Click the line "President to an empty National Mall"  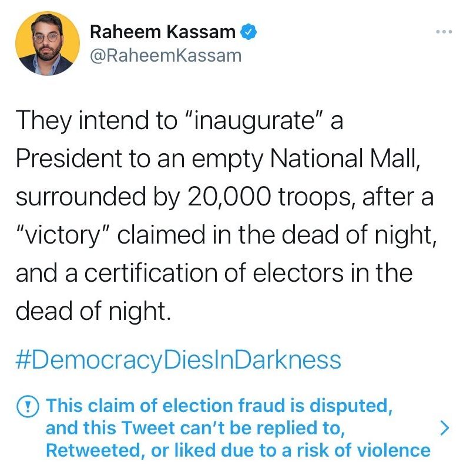pyautogui.click(x=217, y=158)
